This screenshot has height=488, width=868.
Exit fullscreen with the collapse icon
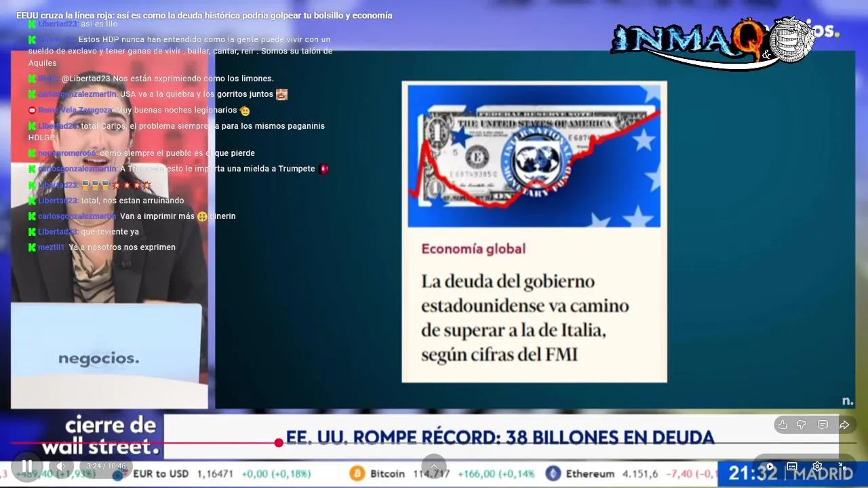pos(842,466)
